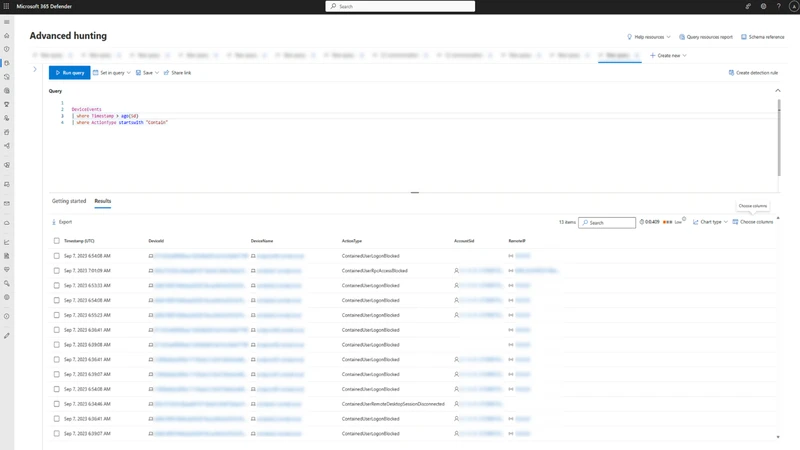
Task: Check the row at 6:34:46 AM
Action: click(x=57, y=404)
